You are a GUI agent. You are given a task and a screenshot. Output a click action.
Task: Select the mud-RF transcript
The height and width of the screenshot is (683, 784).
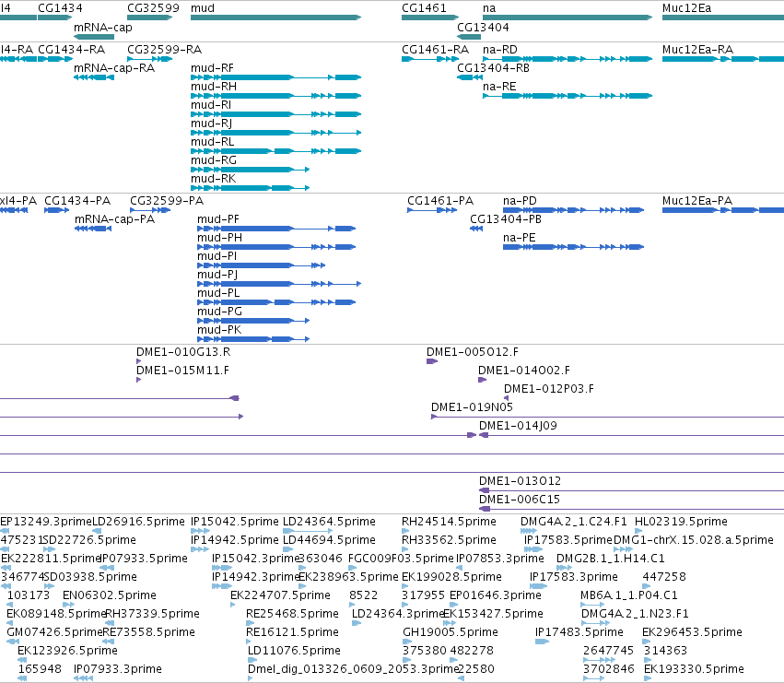[275, 77]
